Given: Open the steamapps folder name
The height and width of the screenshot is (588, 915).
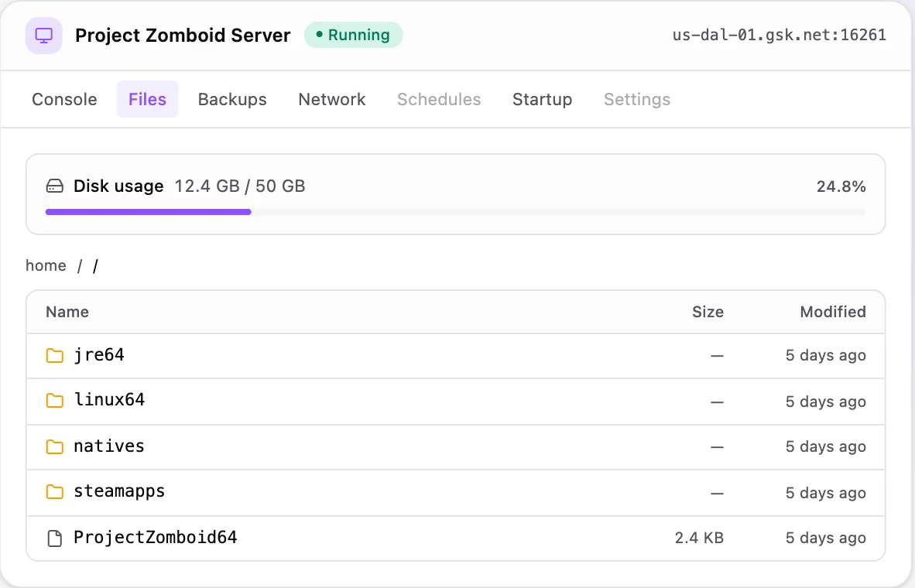Looking at the screenshot, I should click(x=119, y=491).
